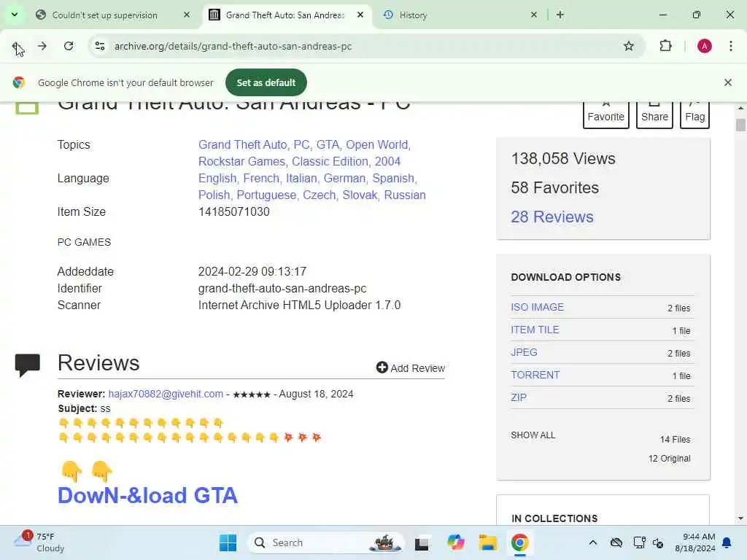Switch to Couldn't set up supervision tab
The image size is (747, 560).
click(x=105, y=15)
